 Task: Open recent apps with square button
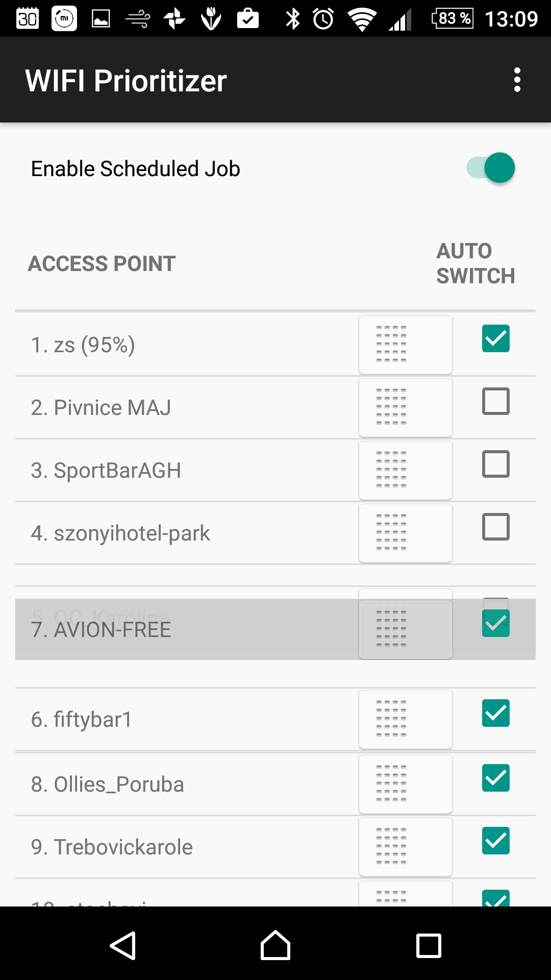pos(429,946)
